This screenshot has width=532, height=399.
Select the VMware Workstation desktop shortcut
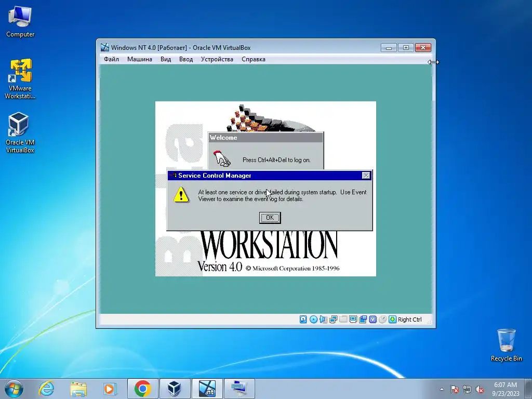pyautogui.click(x=20, y=79)
